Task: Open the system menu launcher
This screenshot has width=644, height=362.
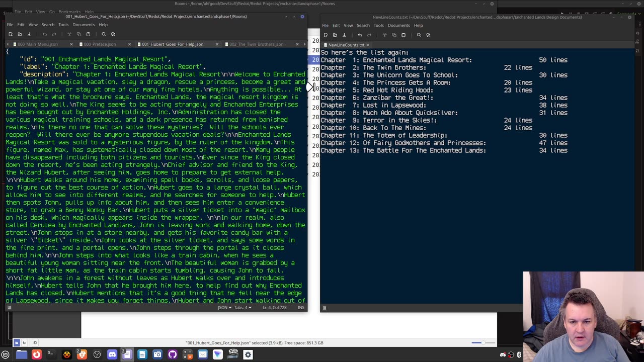Action: point(6,354)
